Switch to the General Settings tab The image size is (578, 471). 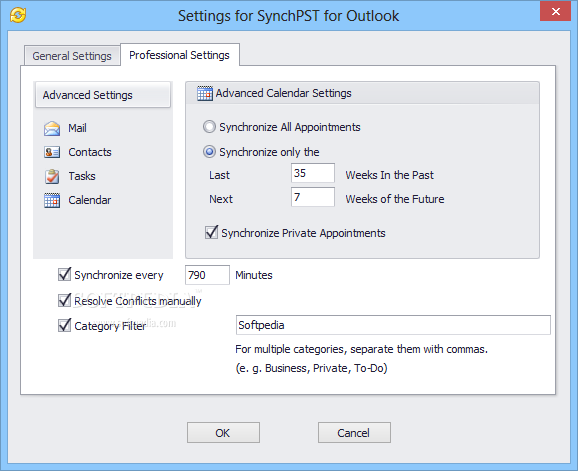(72, 56)
